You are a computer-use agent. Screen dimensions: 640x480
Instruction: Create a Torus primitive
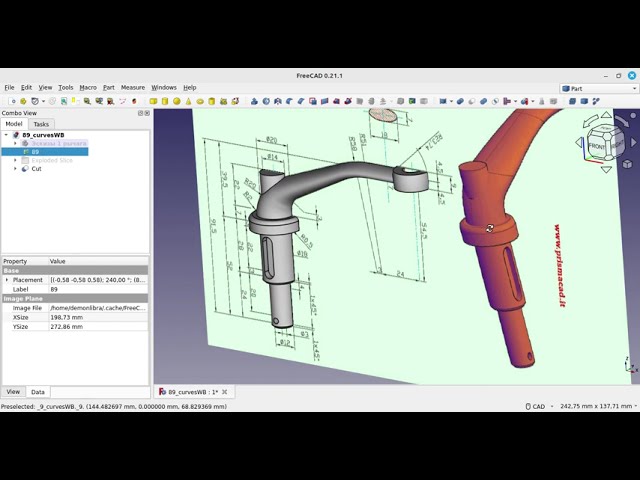coord(200,101)
